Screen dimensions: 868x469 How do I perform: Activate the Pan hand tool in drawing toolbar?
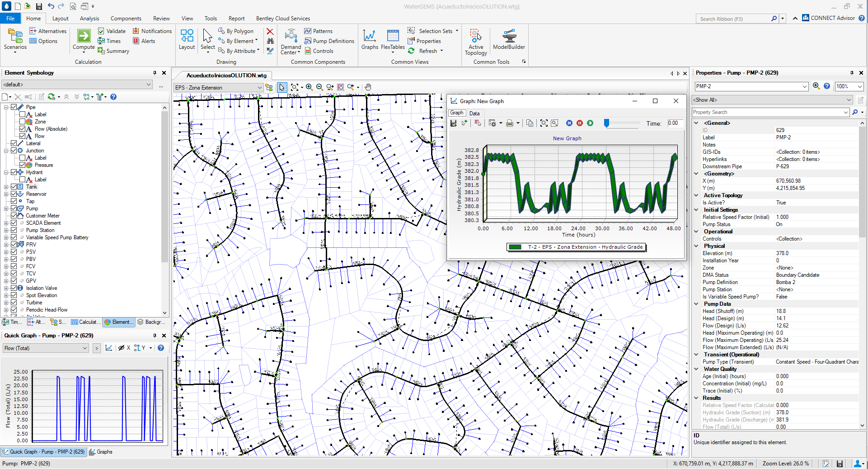click(368, 87)
